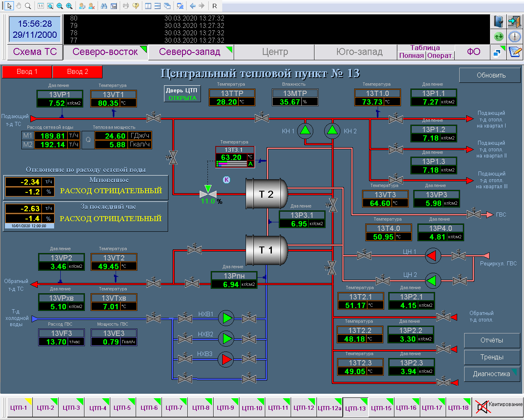This screenshot has height=420, width=524.
Task: Click the green ЦН 2 pump symbol
Action: (432, 281)
